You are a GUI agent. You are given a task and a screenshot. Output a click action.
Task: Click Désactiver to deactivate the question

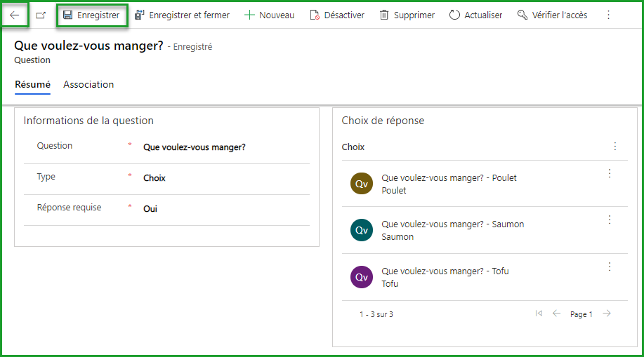tap(337, 15)
